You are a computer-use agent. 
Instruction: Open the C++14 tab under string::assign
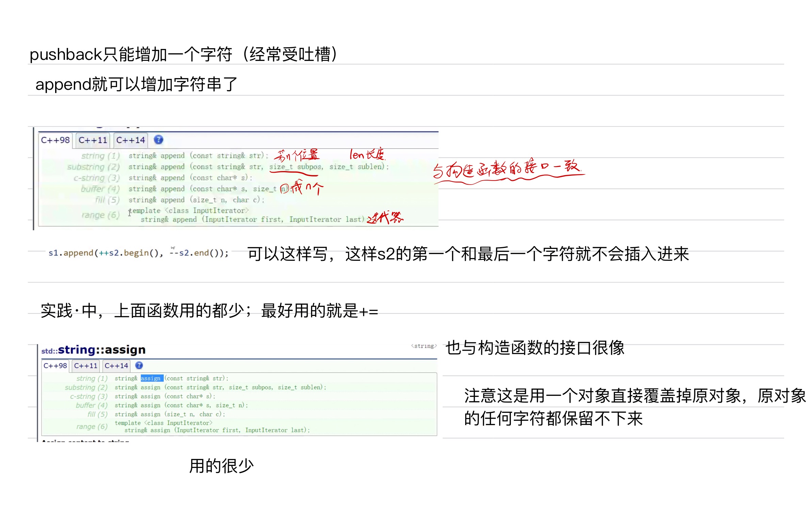pyautogui.click(x=116, y=366)
